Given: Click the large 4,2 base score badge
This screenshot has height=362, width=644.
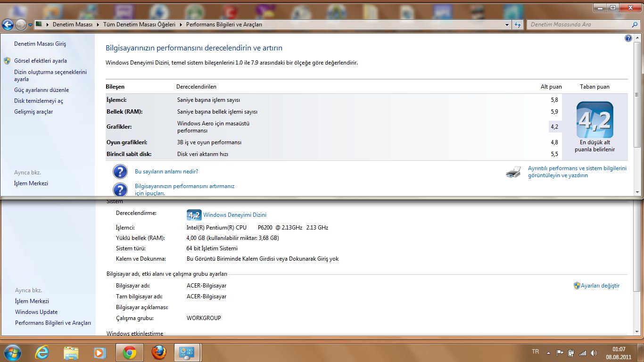Looking at the screenshot, I should point(595,120).
